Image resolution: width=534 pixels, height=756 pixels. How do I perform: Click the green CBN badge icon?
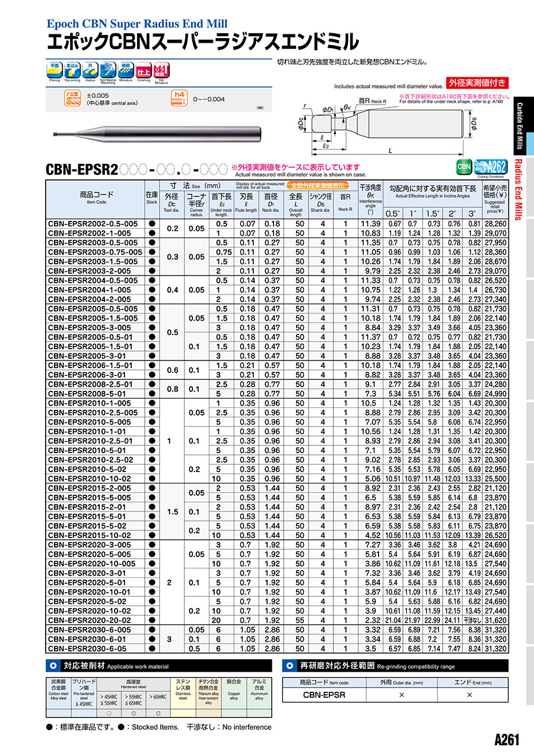click(464, 166)
